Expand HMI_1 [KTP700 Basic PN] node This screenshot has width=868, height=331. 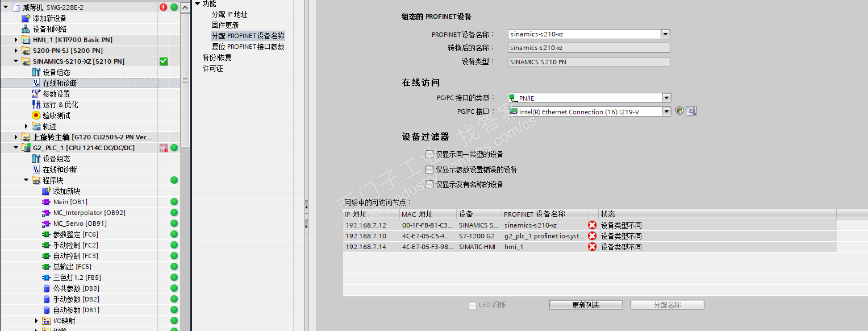(16, 40)
